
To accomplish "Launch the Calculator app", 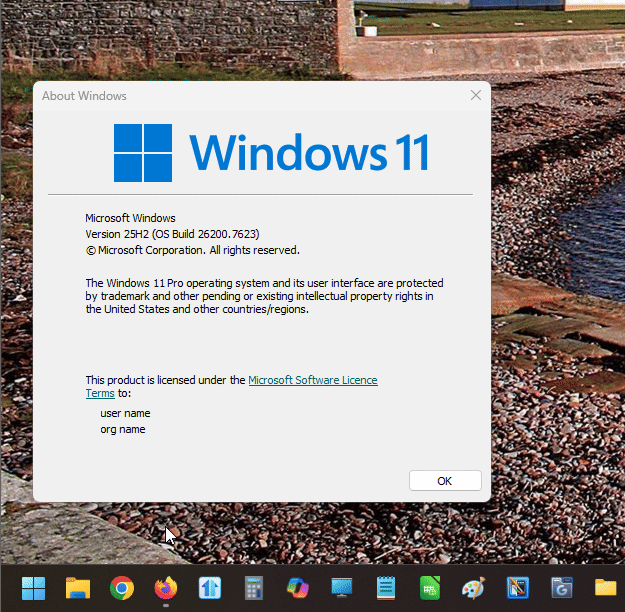I will pos(254,588).
